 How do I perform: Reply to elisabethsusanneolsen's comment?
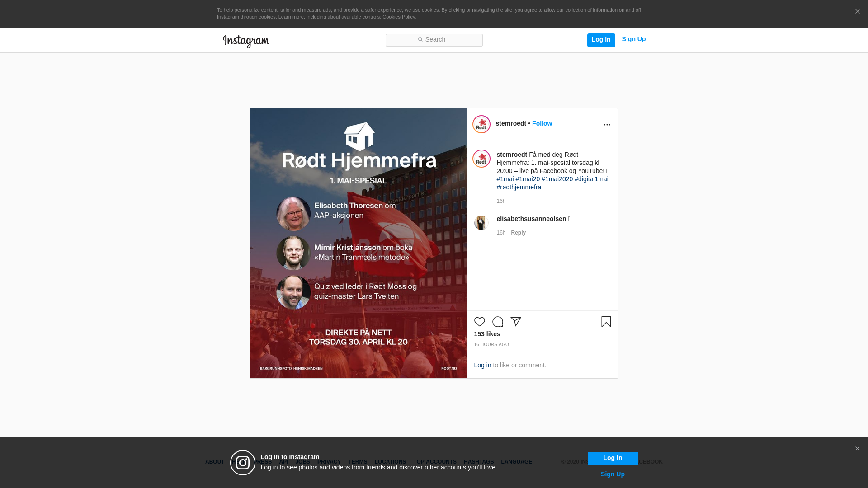pos(518,233)
